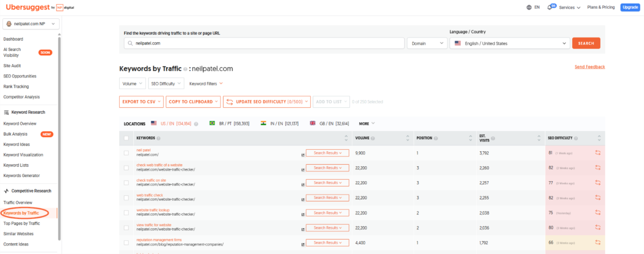
Task: Click the neilpatel.com search input field
Action: pos(264,43)
